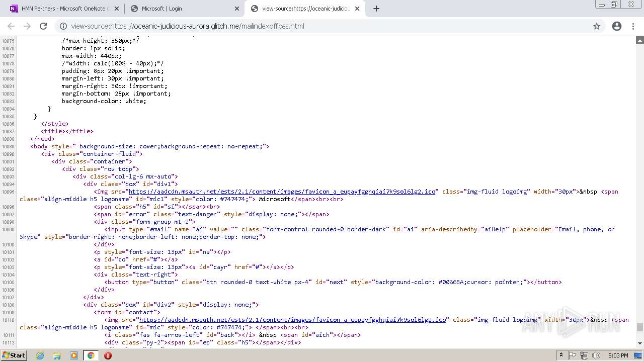Switch to Microsoft | Login tab
Viewport: 644px width, 362px height.
[184, 9]
